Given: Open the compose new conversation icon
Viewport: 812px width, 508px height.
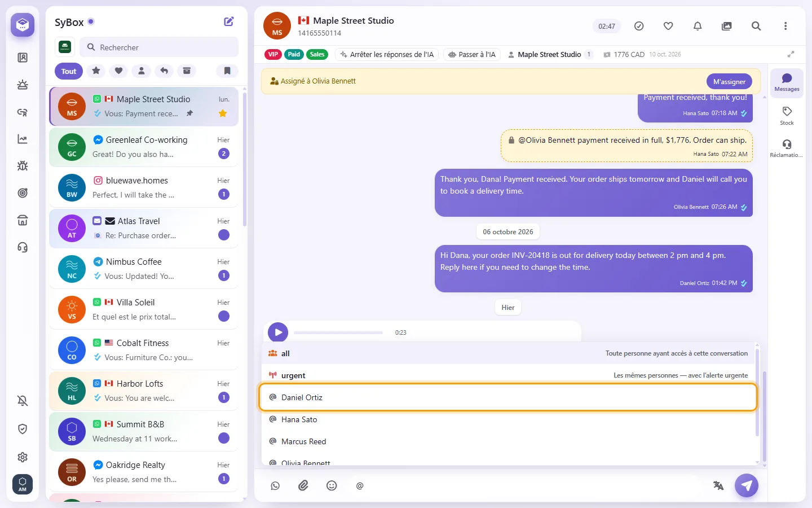Looking at the screenshot, I should point(229,21).
